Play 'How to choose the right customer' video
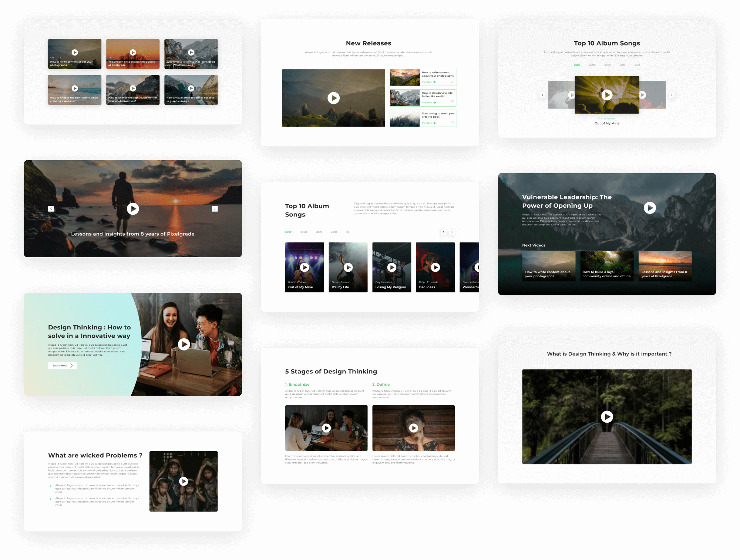Image resolution: width=740 pixels, height=560 pixels. (133, 88)
